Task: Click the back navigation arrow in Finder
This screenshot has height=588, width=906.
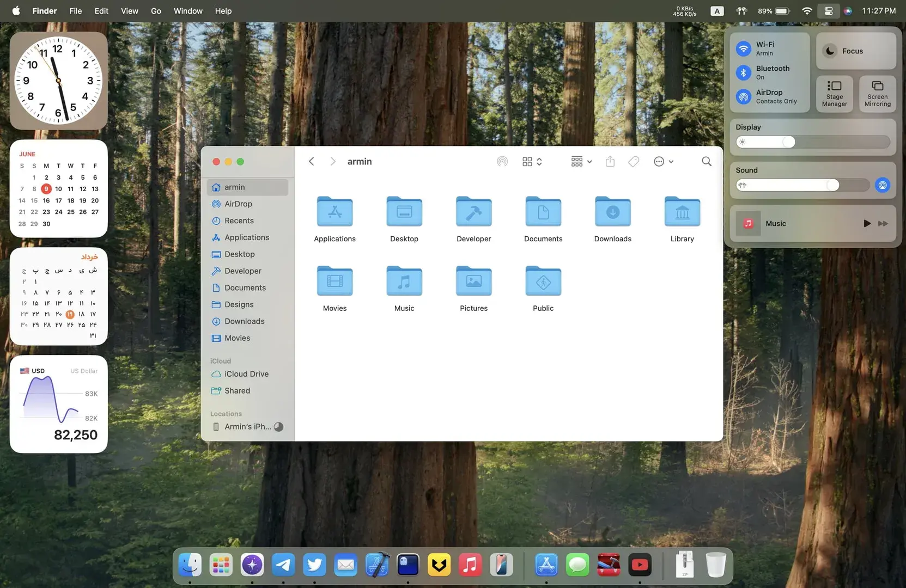Action: point(311,161)
